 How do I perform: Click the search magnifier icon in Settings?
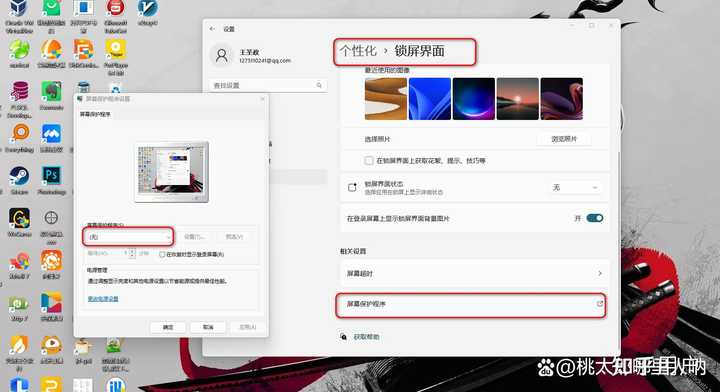[x=319, y=85]
